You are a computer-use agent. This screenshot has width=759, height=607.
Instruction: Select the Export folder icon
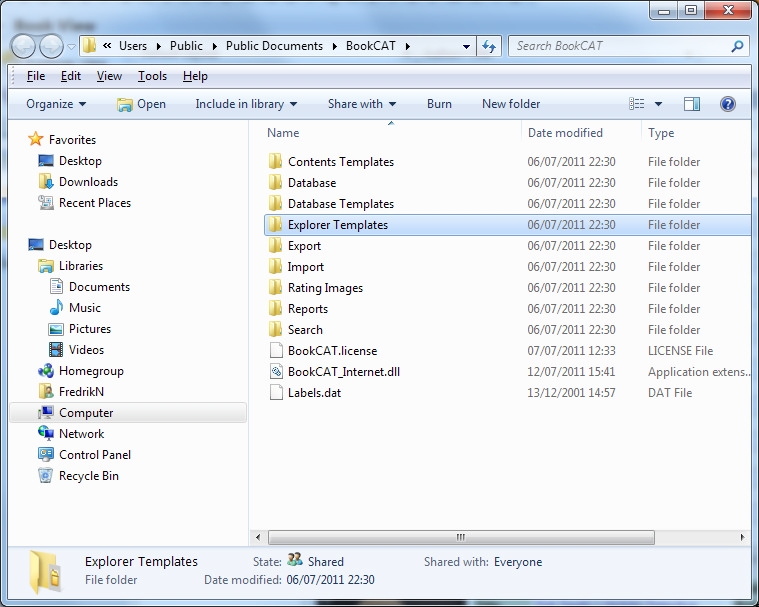click(x=275, y=245)
